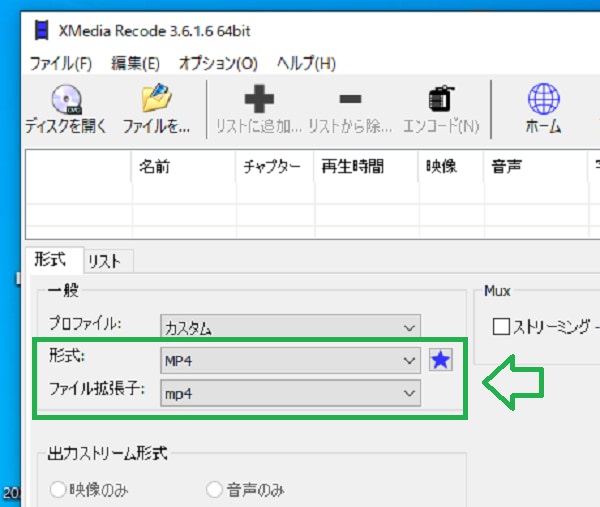
Task: Open the オプション(O) menu
Action: [218, 63]
